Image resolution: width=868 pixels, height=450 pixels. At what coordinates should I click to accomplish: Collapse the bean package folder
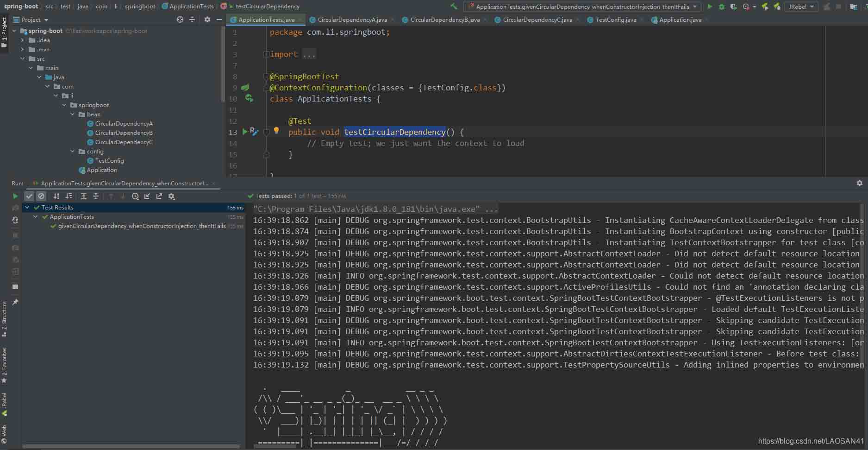coord(73,114)
